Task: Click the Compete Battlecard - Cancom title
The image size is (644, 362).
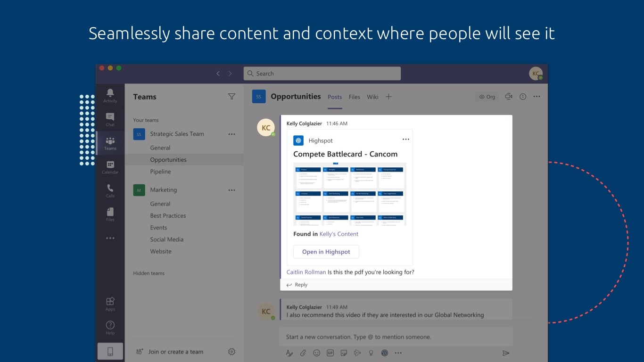Action: pyautogui.click(x=346, y=154)
